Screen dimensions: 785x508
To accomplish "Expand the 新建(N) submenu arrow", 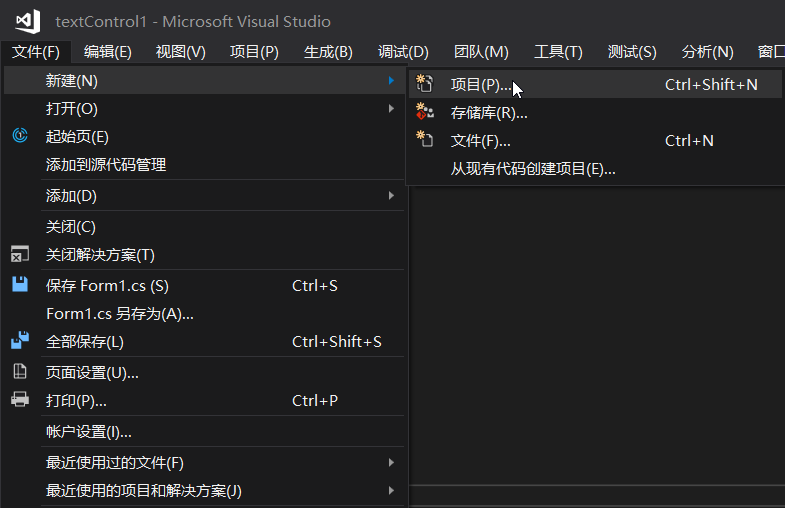I will tap(391, 80).
